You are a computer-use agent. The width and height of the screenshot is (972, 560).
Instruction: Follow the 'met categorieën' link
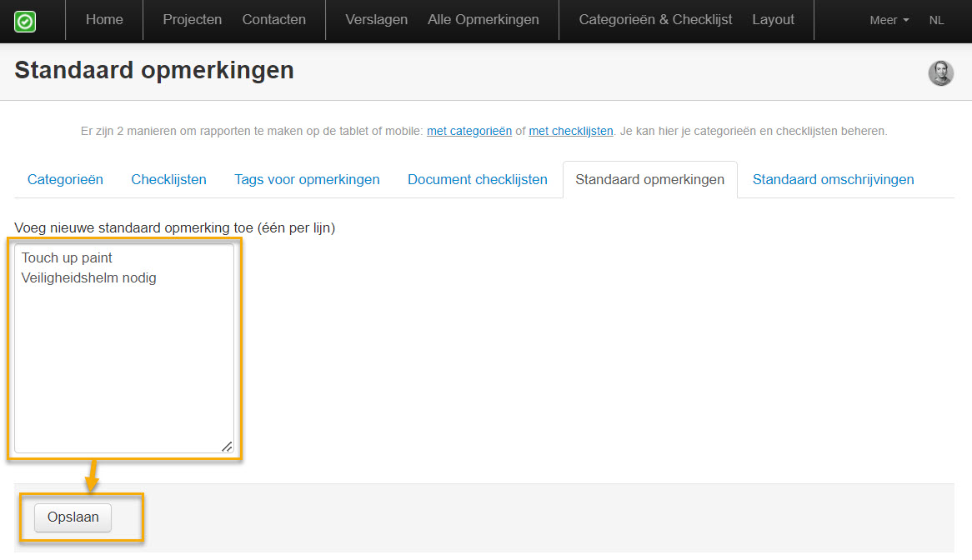click(x=469, y=132)
